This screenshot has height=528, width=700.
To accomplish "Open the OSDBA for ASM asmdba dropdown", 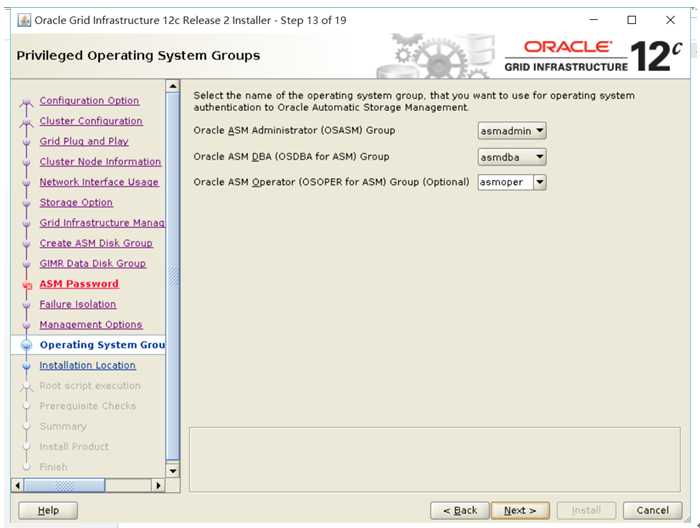I will click(x=512, y=157).
